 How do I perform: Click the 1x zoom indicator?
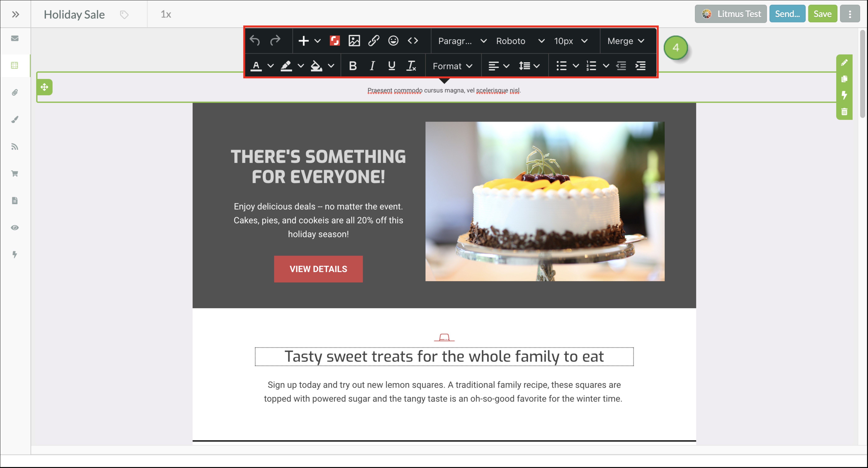click(x=166, y=14)
